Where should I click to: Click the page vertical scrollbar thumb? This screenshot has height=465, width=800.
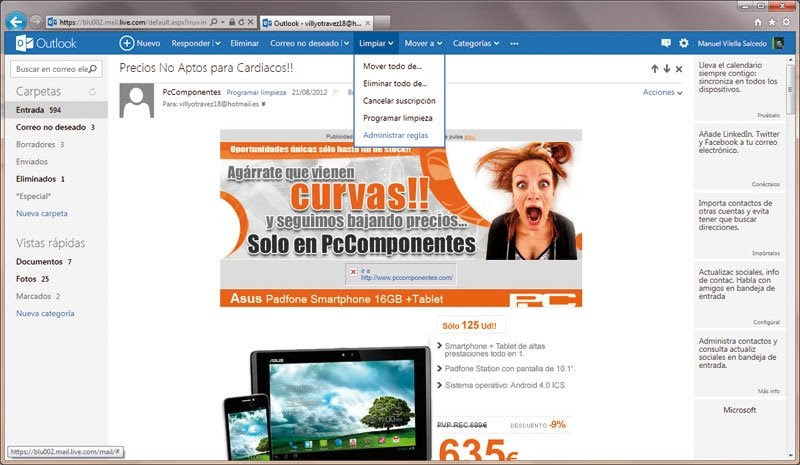pyautogui.click(x=790, y=88)
